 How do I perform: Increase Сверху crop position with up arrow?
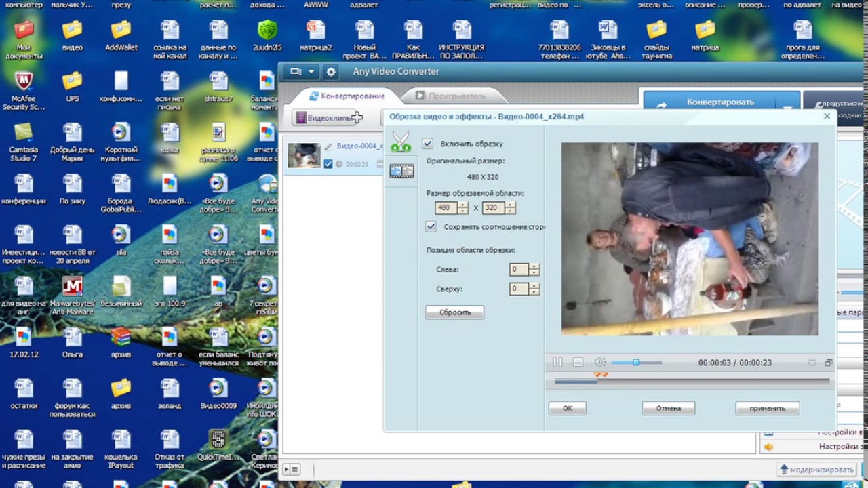click(x=535, y=286)
